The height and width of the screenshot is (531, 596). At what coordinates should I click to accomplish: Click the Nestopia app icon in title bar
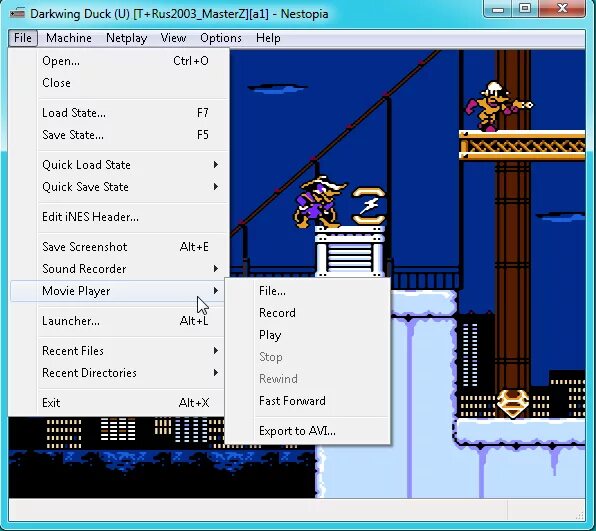[17, 14]
